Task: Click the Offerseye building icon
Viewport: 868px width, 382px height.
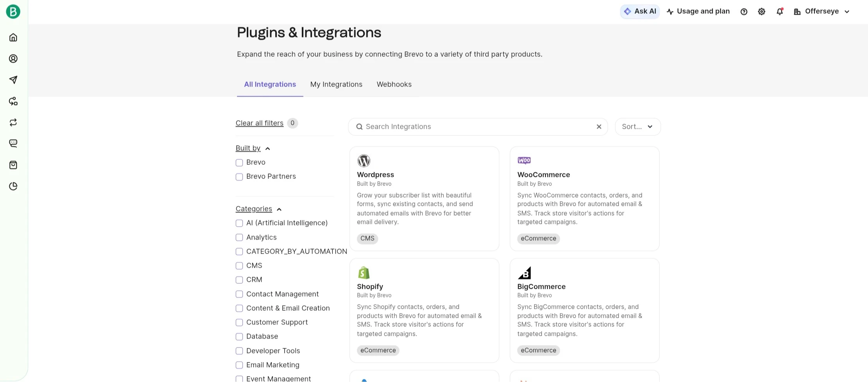Action: pos(797,12)
